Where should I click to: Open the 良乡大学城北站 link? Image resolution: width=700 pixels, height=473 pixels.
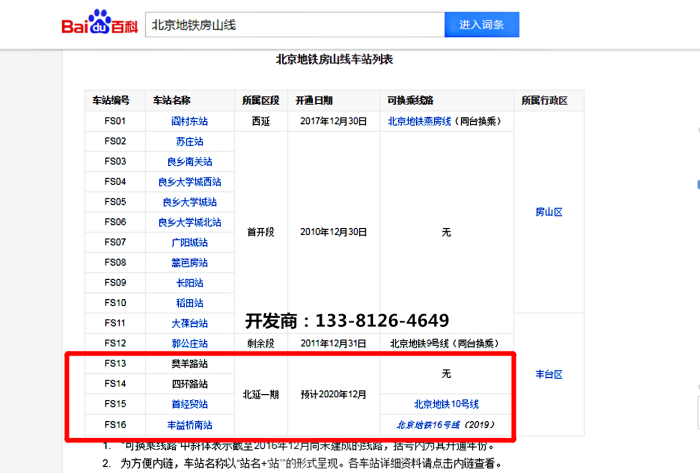(190, 222)
